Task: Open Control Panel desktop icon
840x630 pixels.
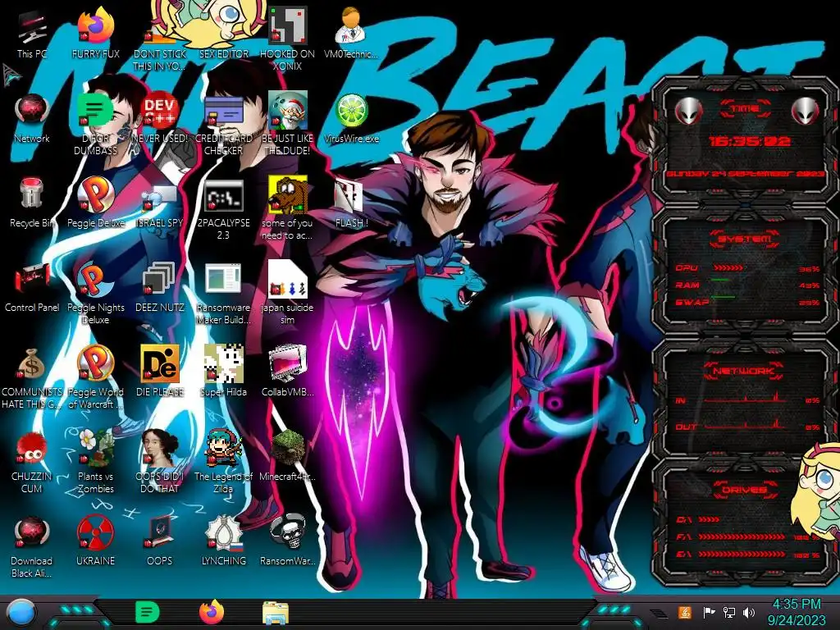Action: coord(32,288)
